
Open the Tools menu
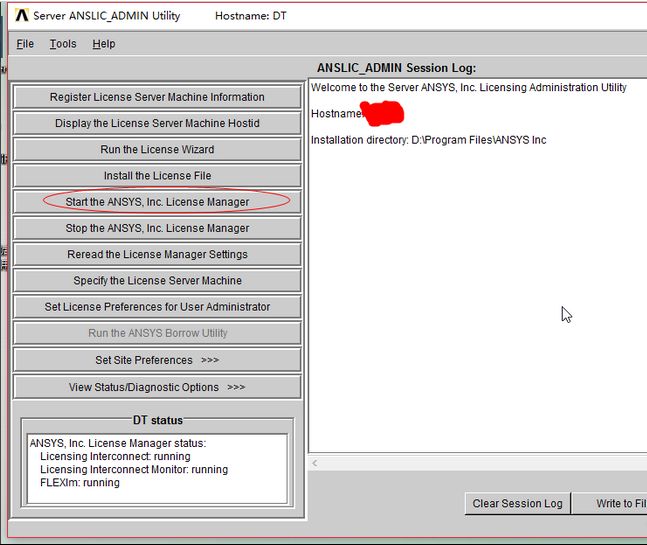[x=63, y=44]
